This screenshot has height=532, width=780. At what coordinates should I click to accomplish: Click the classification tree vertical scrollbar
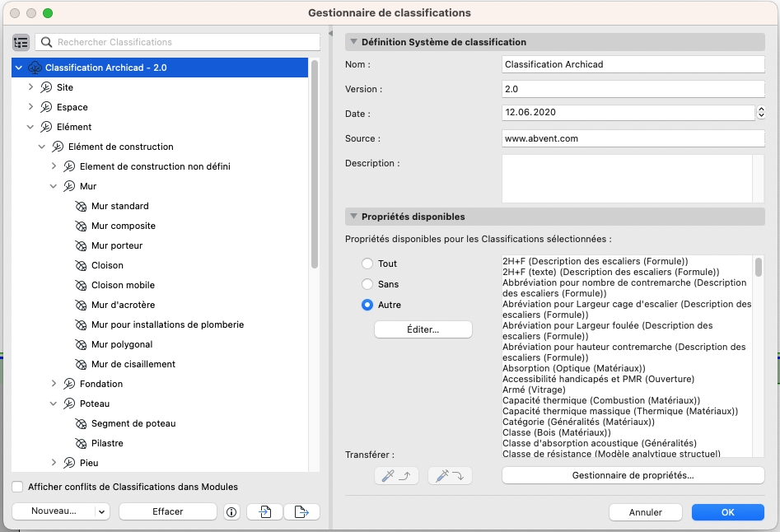point(314,165)
